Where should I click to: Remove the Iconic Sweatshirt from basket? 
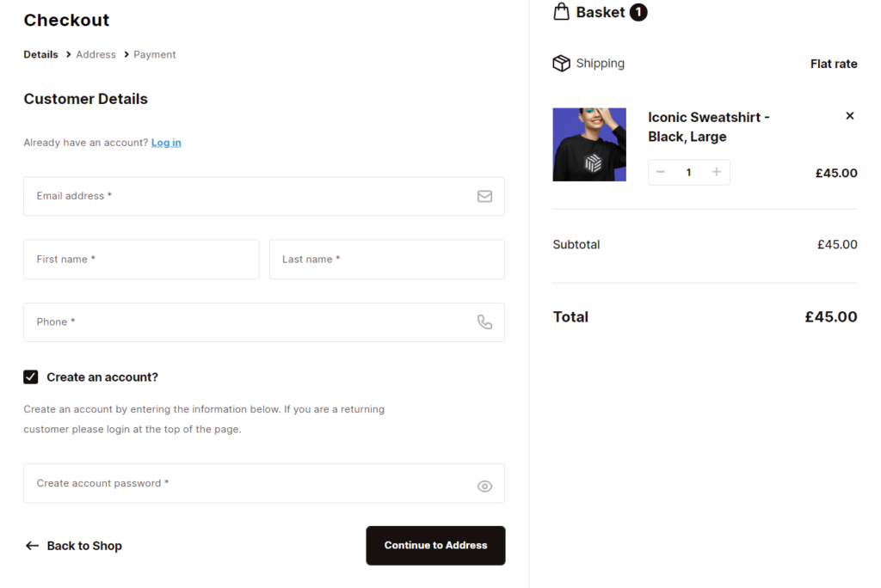point(849,115)
